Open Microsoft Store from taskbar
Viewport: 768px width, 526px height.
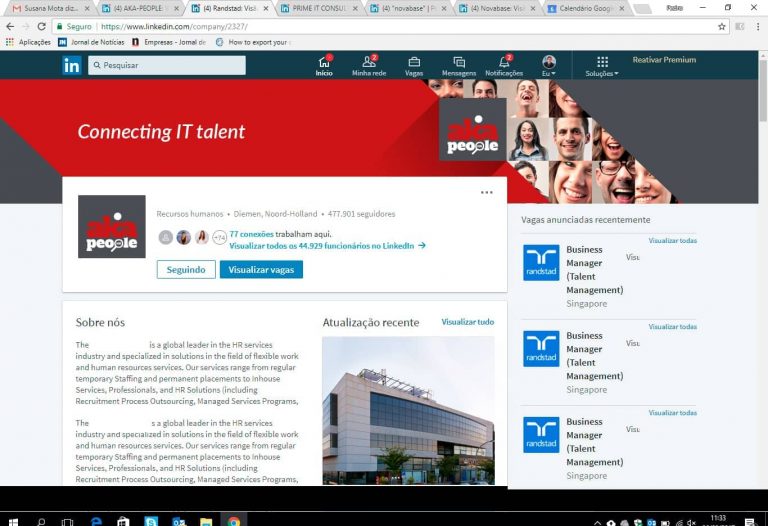click(123, 522)
